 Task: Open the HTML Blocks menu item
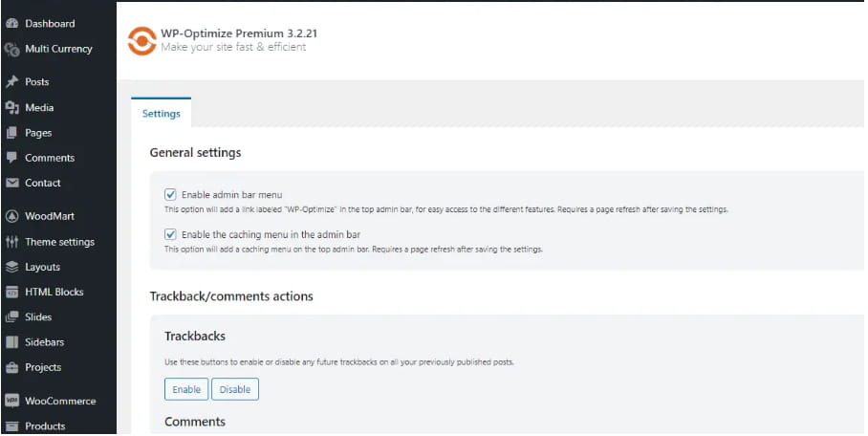(x=54, y=292)
